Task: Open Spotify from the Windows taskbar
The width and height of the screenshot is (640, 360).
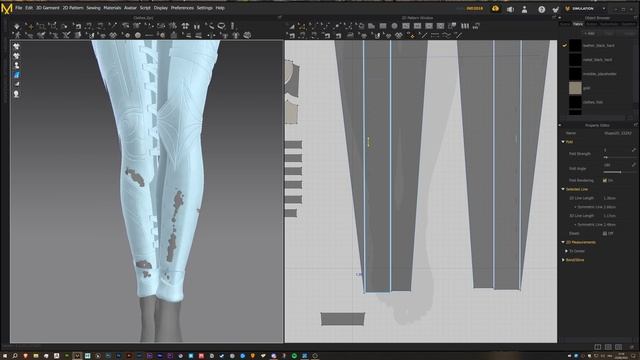Action: pyautogui.click(x=294, y=356)
